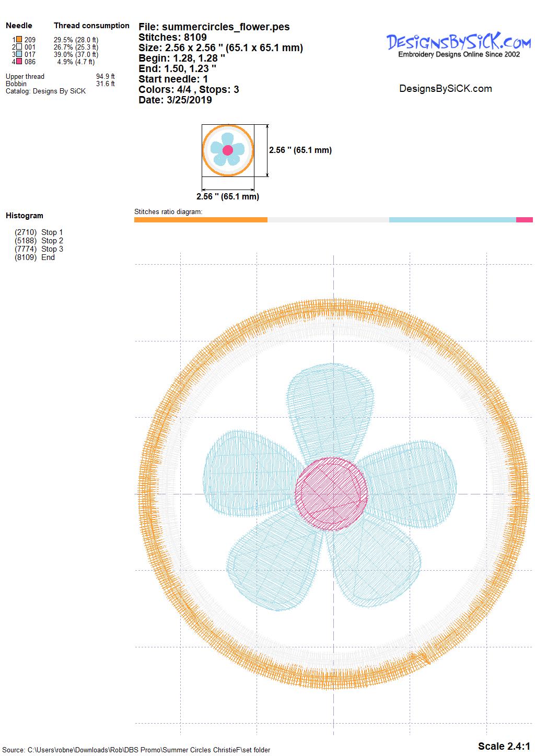Click the orange needle 1 color swatch
Image resolution: width=535 pixels, height=756 pixels.
click(19, 40)
